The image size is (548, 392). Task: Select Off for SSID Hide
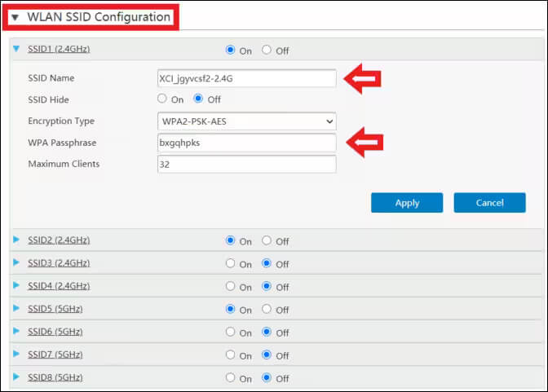(x=198, y=99)
